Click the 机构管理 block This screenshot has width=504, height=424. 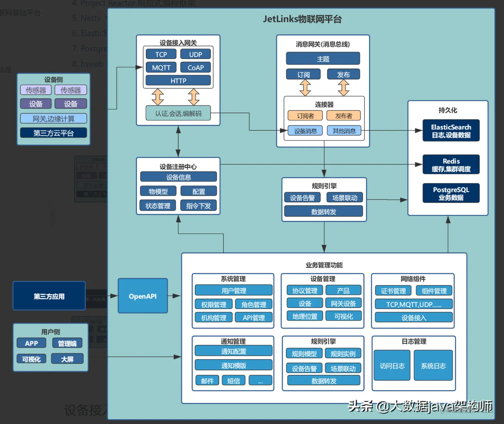tap(214, 318)
